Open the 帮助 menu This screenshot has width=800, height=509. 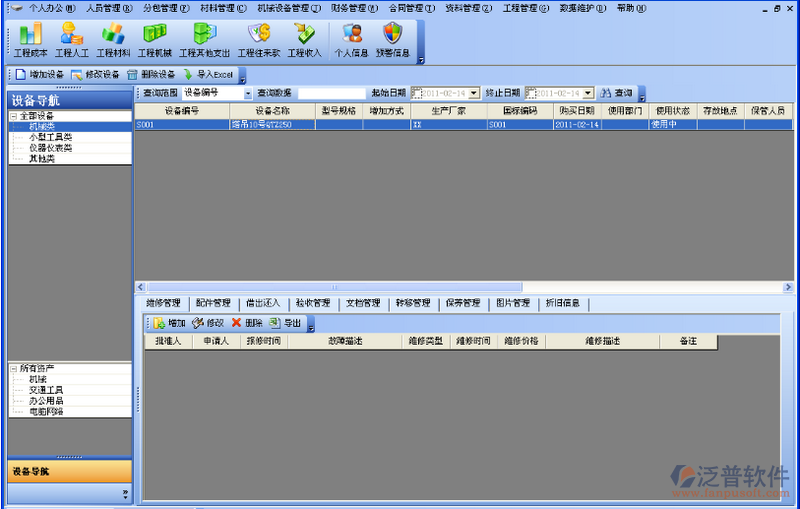click(631, 8)
